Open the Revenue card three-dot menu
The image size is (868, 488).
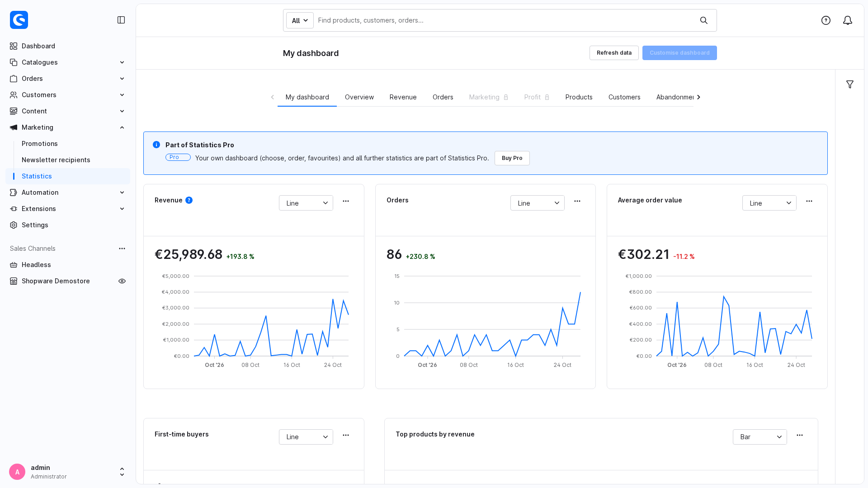click(x=346, y=201)
